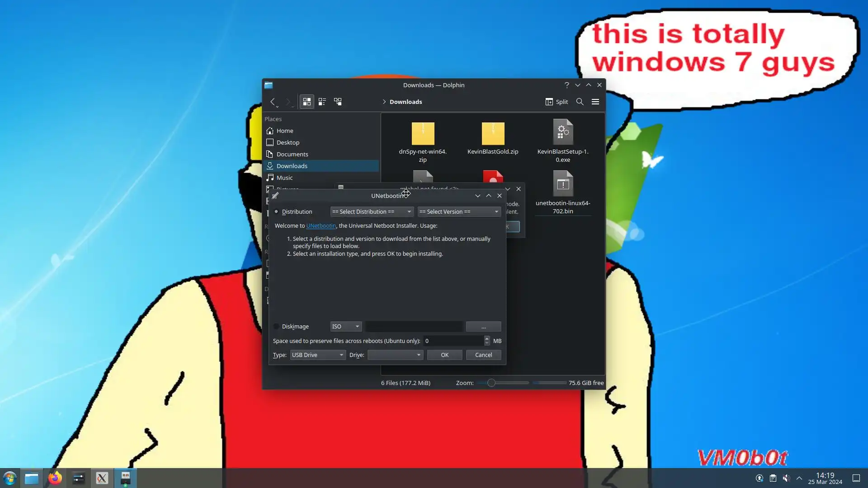This screenshot has height=488, width=868.
Task: Open Firefox from the taskbar
Action: tap(55, 478)
